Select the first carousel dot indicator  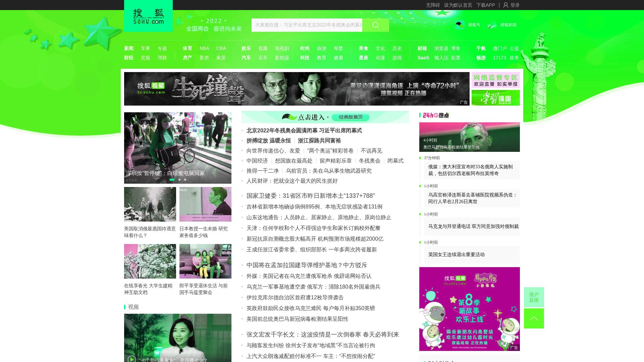[x=172, y=180]
